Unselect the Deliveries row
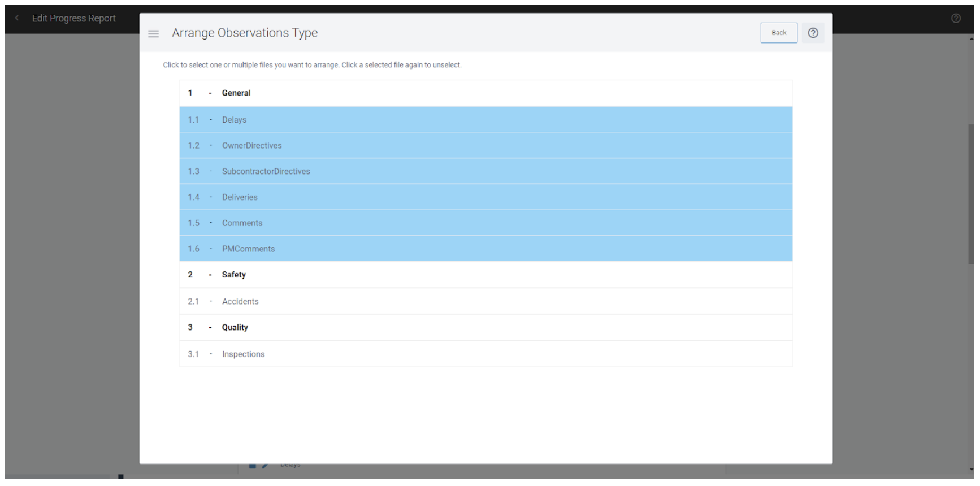Viewport: 980px width, 486px height. point(485,197)
